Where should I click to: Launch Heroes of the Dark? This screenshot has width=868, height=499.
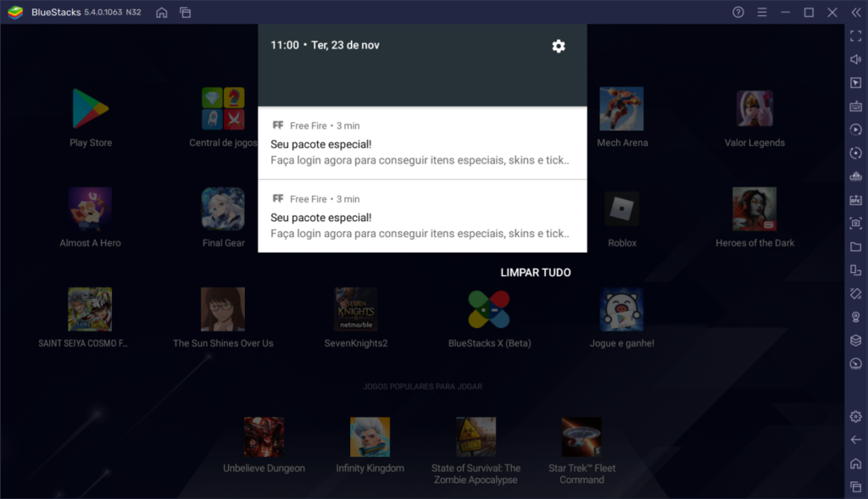coord(754,209)
